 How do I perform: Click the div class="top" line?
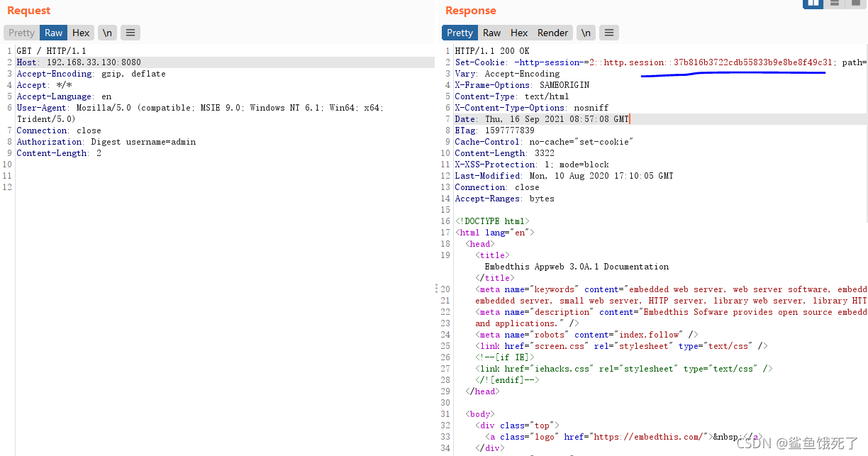click(517, 426)
